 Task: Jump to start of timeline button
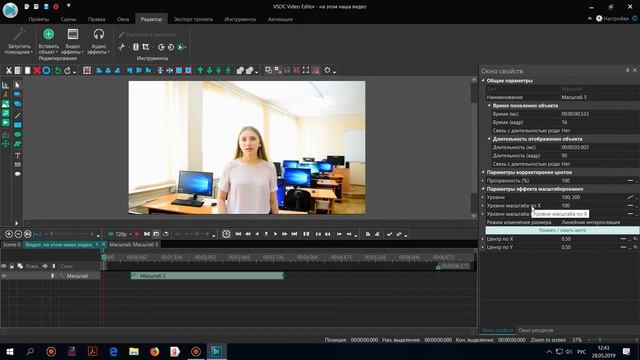tap(238, 234)
